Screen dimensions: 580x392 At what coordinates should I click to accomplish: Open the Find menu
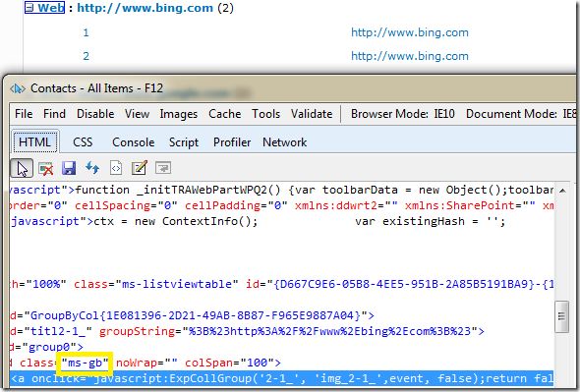click(x=54, y=114)
